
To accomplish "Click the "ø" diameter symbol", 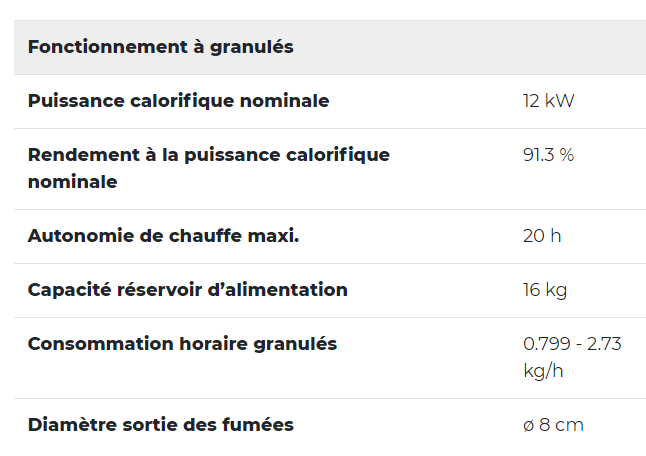I will [528, 426].
